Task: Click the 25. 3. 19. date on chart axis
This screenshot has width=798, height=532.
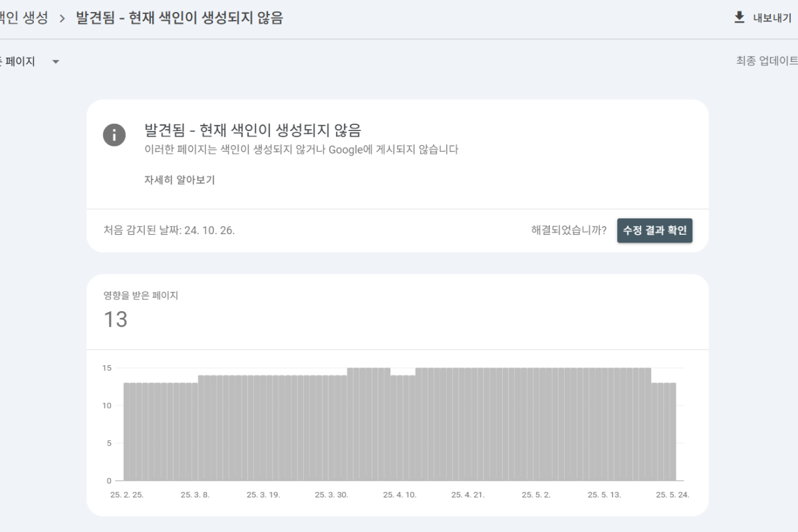Action: (x=263, y=495)
